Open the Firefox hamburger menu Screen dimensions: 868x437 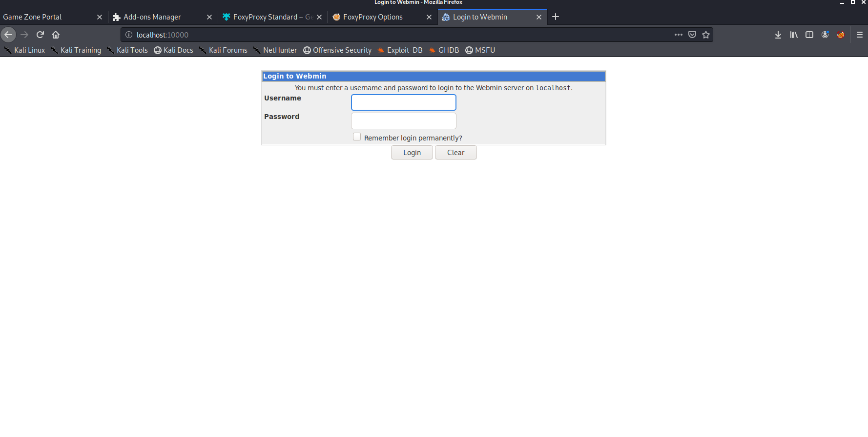pyautogui.click(x=860, y=35)
